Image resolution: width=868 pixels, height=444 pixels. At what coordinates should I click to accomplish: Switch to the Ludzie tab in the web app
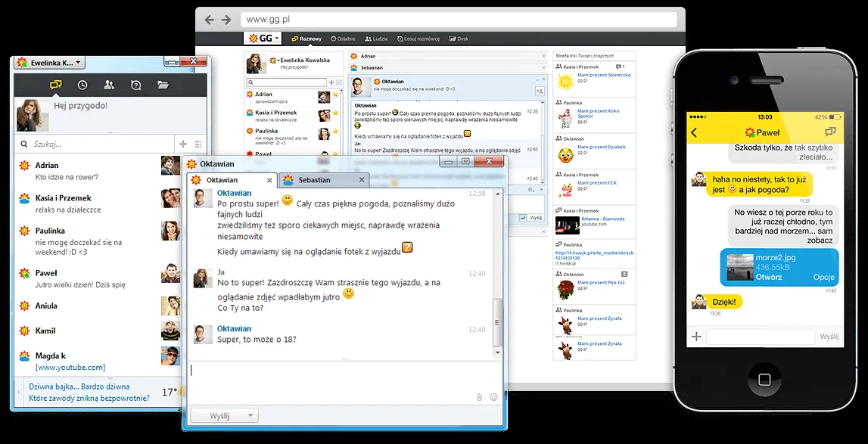click(x=376, y=39)
